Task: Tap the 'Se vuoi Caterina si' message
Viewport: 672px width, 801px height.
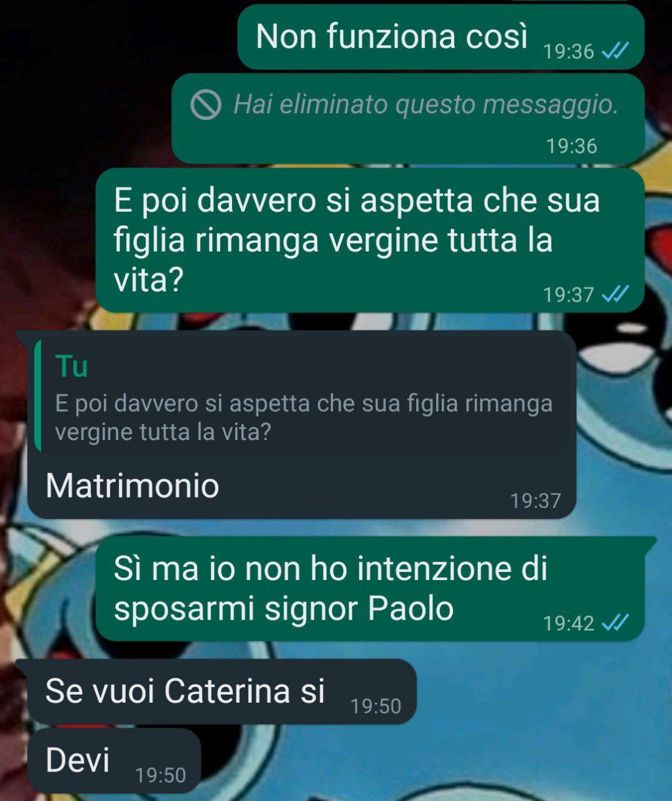Action: coord(222,691)
